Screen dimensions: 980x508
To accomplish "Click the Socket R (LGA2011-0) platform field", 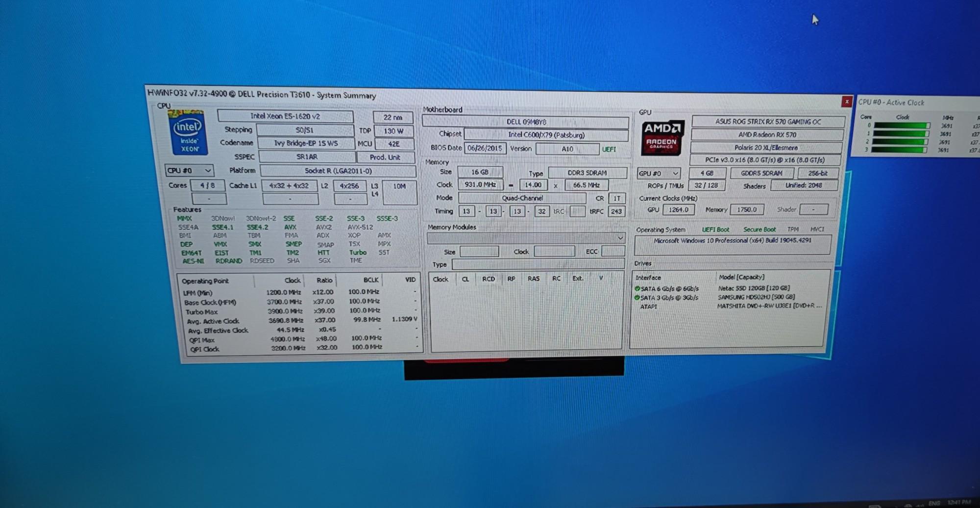I will coord(338,171).
